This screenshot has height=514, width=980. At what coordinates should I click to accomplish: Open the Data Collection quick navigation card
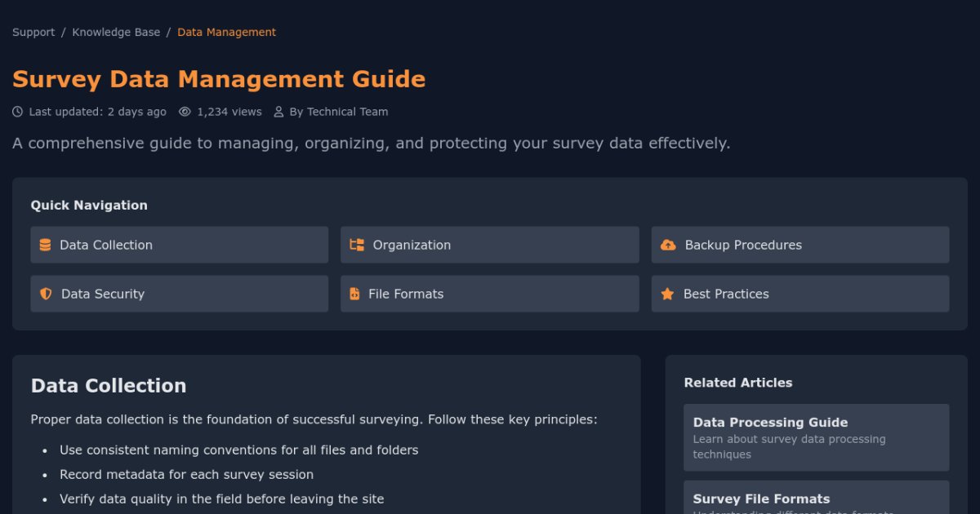click(x=179, y=244)
